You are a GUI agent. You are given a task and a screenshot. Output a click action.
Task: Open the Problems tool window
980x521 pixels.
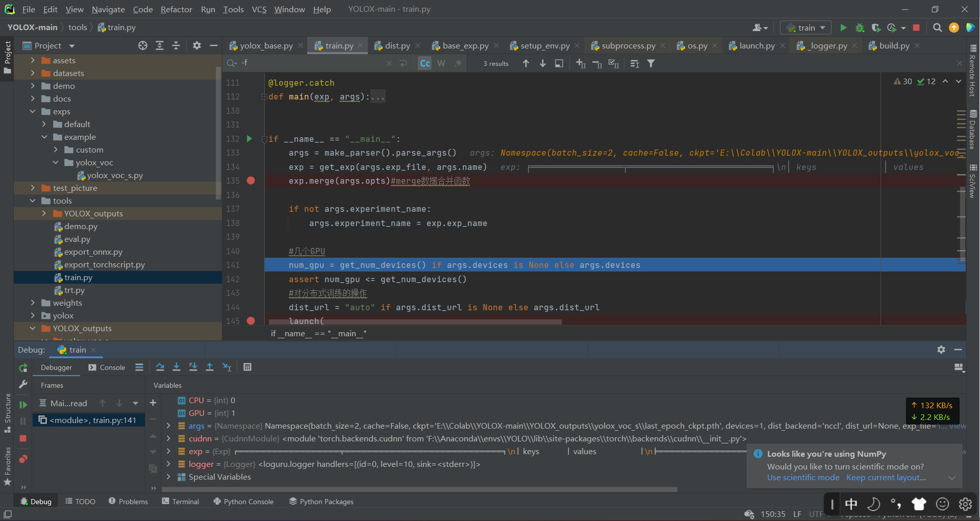128,502
